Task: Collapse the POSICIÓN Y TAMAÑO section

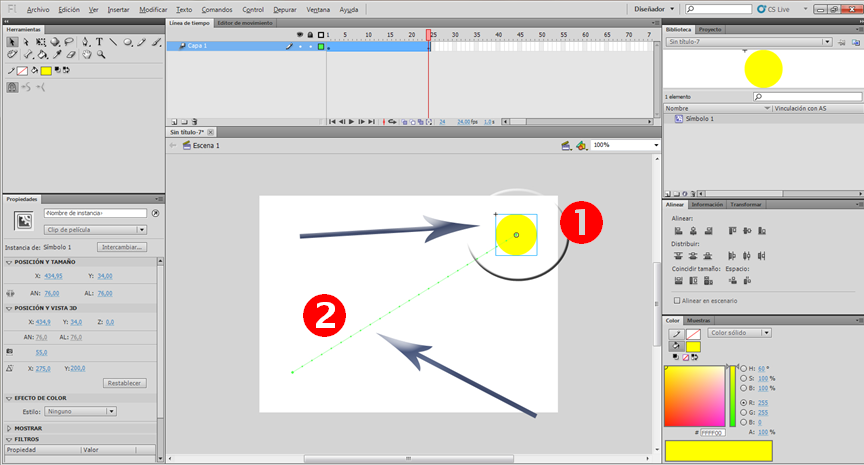Action: click(x=9, y=262)
